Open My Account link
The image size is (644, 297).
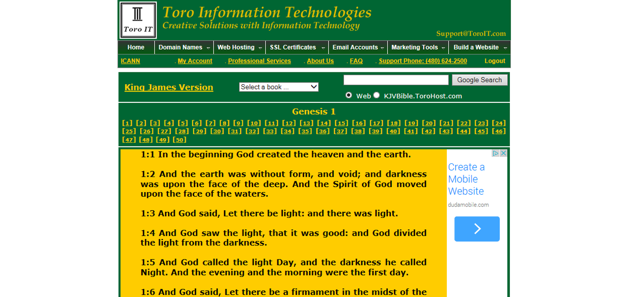[195, 61]
